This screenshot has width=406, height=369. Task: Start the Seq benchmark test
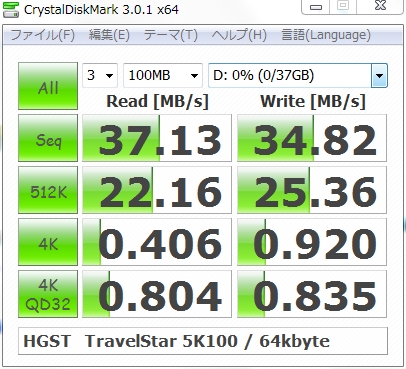click(48, 138)
